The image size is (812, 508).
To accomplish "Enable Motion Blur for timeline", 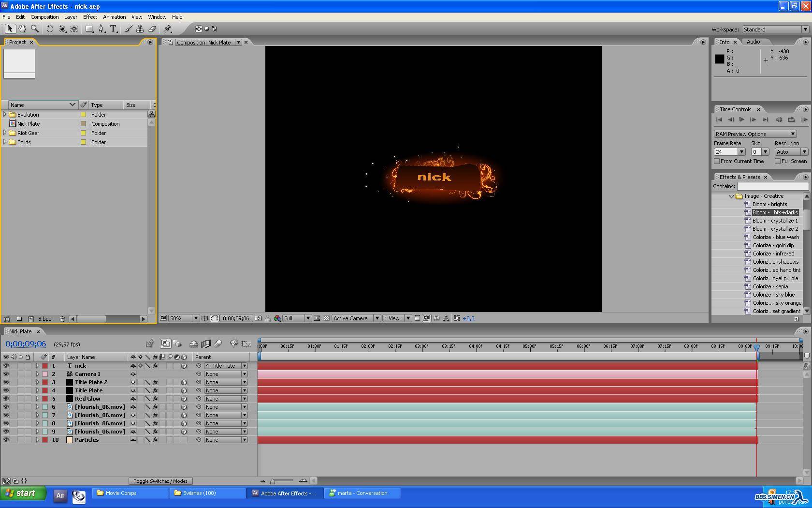I will (x=218, y=344).
